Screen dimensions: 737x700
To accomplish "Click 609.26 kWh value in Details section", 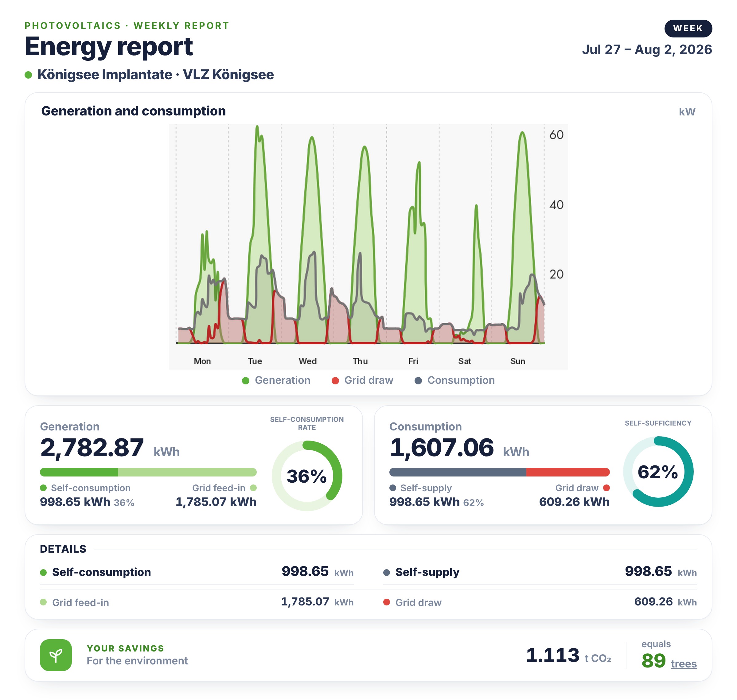I will 665,602.
